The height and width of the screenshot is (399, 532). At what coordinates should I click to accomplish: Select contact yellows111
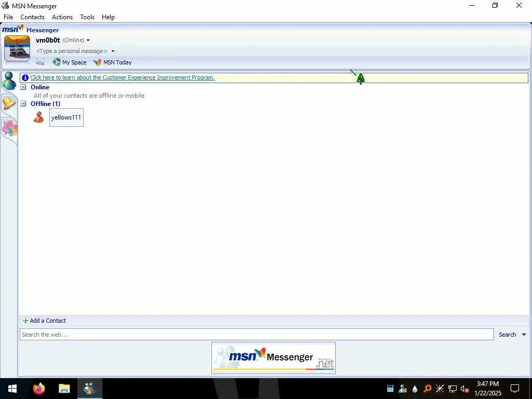coord(66,117)
